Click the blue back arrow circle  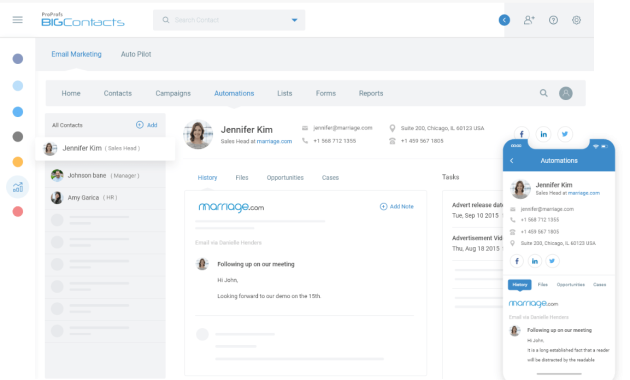click(x=504, y=20)
